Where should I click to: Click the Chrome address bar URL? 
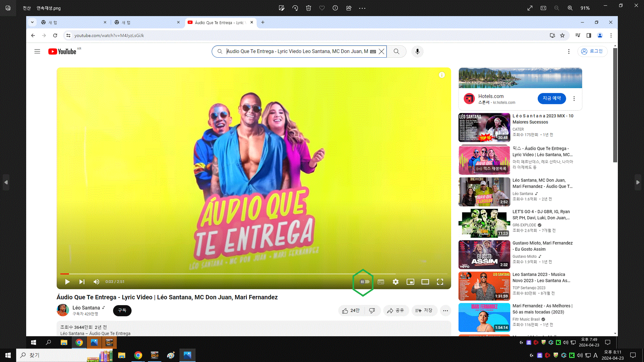point(109,36)
